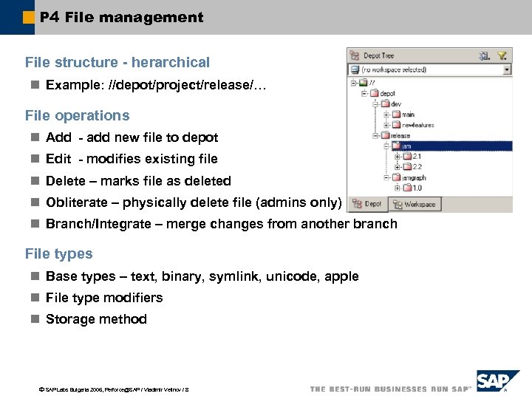Click 'Add - add new file to depot'
This screenshot has width=532, height=399.
[x=132, y=137]
